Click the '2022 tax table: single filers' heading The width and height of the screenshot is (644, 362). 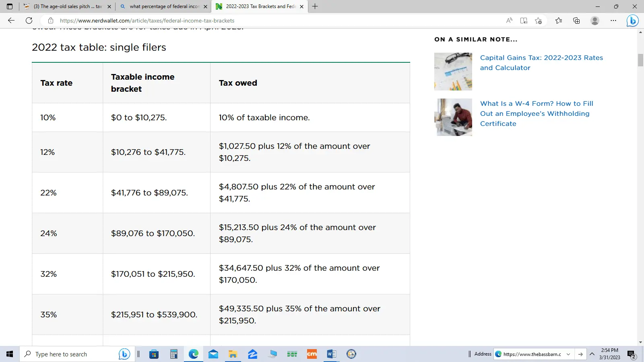(x=99, y=47)
